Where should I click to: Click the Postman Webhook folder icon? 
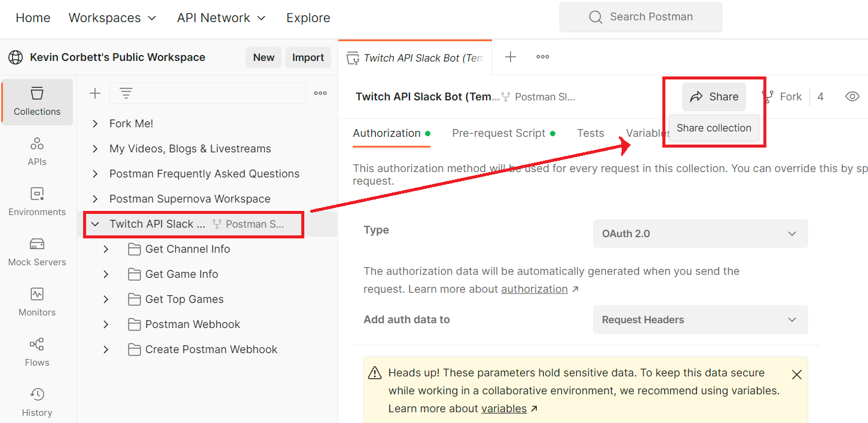[x=135, y=324]
